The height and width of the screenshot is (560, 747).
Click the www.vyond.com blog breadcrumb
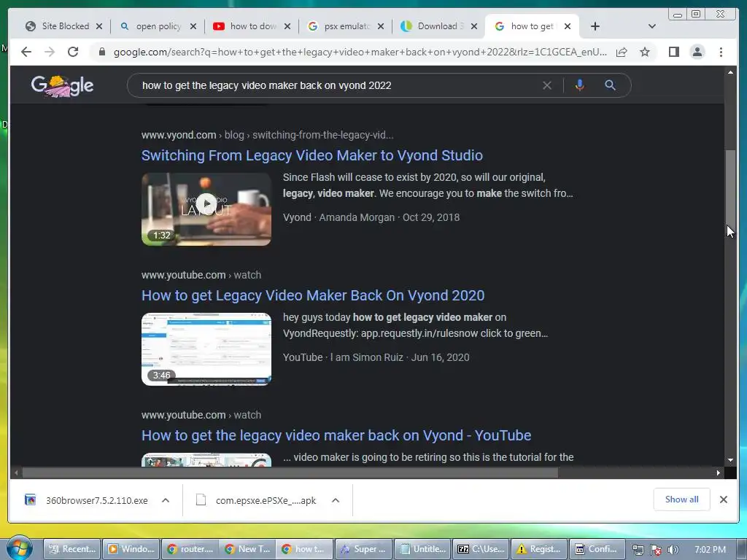[x=267, y=135]
